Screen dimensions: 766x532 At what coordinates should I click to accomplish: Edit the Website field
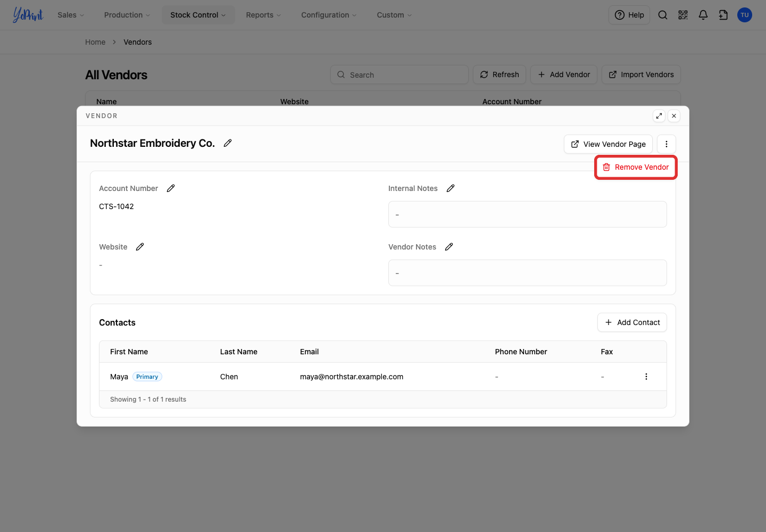click(x=140, y=247)
